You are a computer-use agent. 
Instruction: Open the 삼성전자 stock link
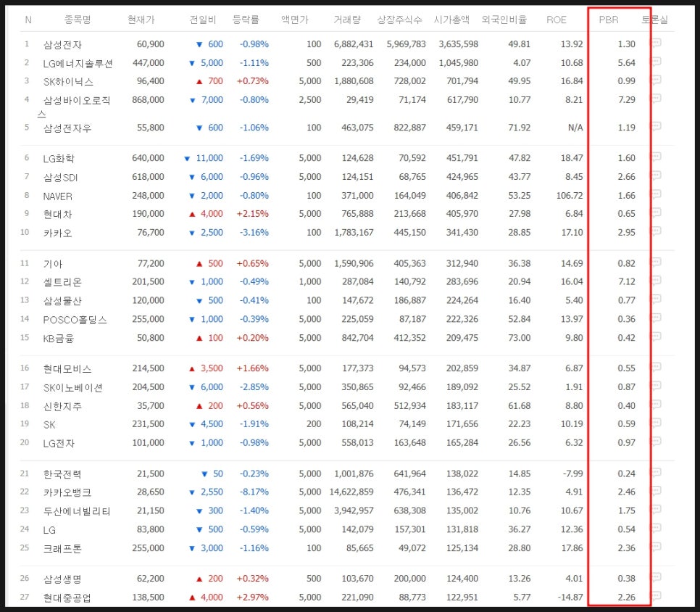62,45
